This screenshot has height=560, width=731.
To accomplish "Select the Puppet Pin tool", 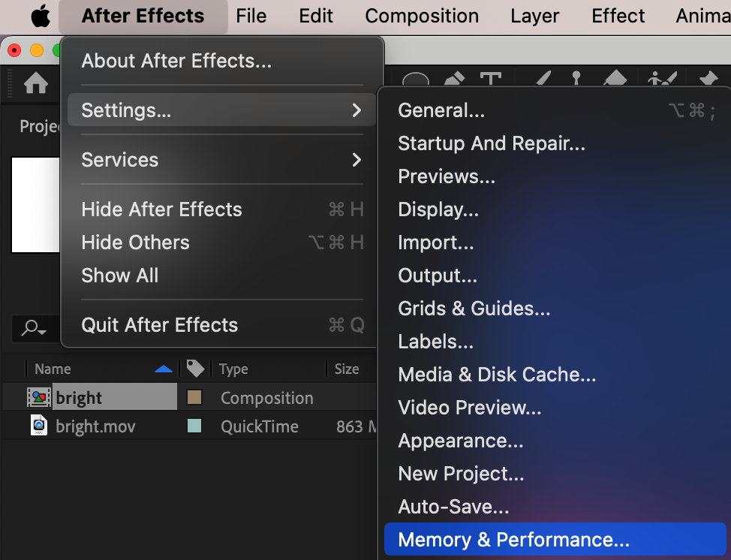I will click(707, 81).
